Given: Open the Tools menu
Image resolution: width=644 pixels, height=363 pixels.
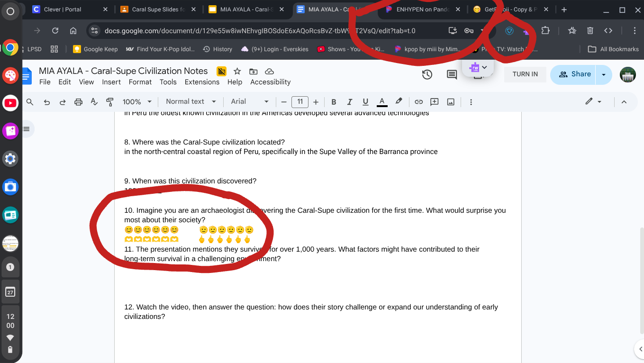Looking at the screenshot, I should point(168,82).
